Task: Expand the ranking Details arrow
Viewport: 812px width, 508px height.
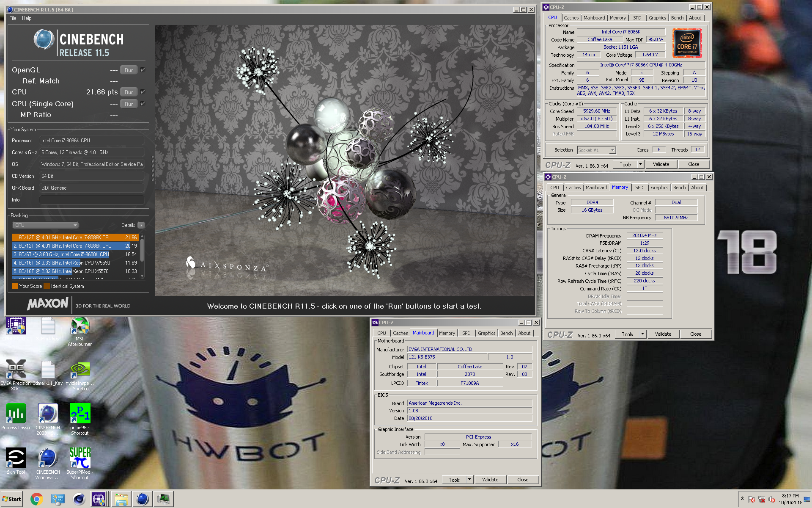Action: 141,225
